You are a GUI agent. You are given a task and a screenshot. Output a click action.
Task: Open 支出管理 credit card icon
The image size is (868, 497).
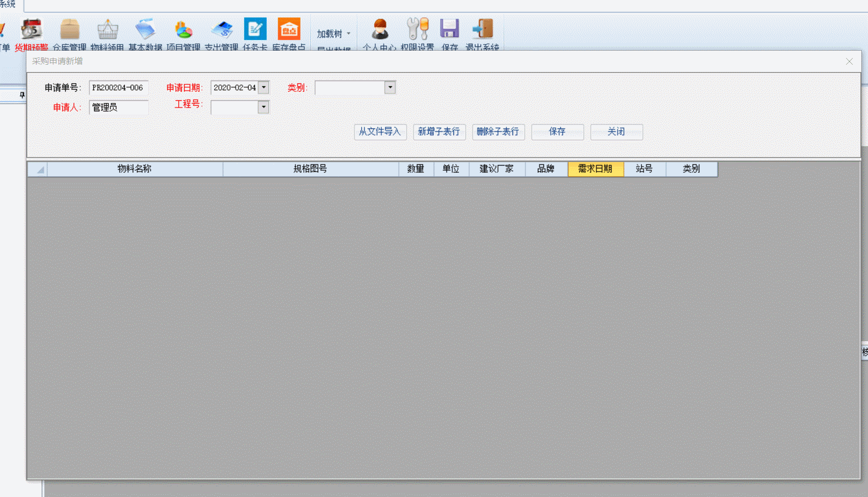(222, 29)
